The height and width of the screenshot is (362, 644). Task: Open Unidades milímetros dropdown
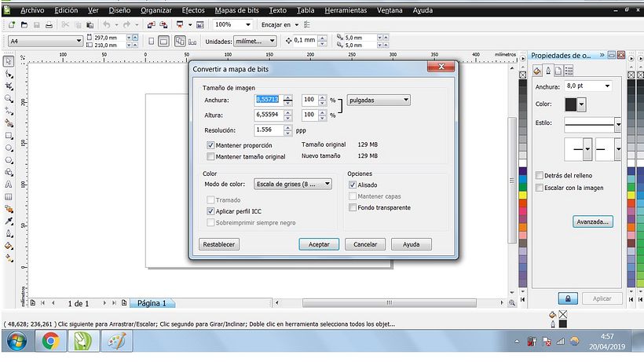click(x=254, y=41)
